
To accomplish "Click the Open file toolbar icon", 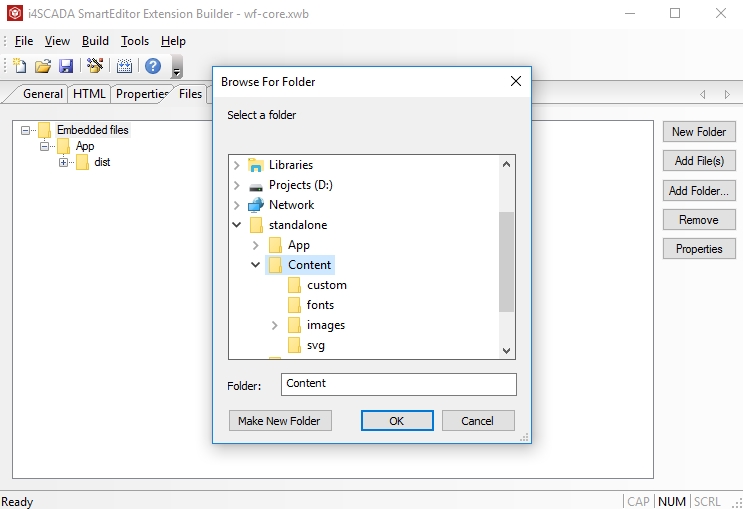I will click(x=43, y=65).
